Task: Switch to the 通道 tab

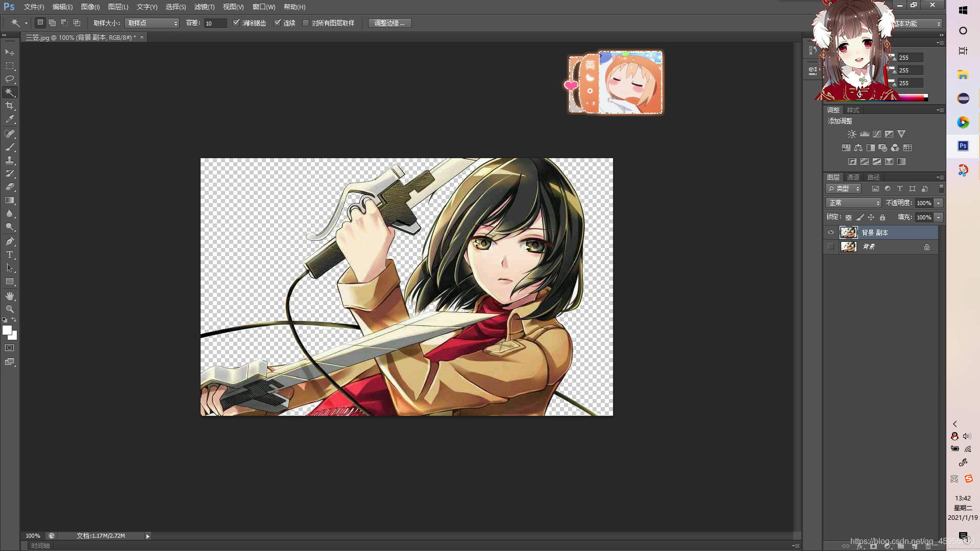Action: click(x=853, y=177)
